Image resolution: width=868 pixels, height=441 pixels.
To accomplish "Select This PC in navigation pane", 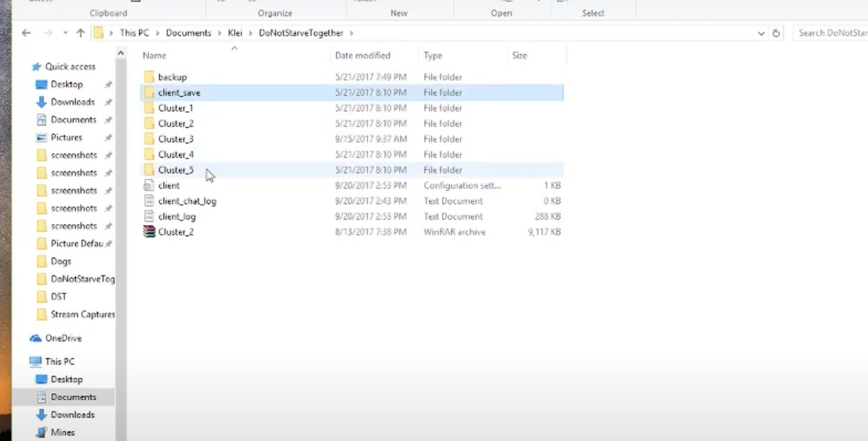I will (59, 361).
